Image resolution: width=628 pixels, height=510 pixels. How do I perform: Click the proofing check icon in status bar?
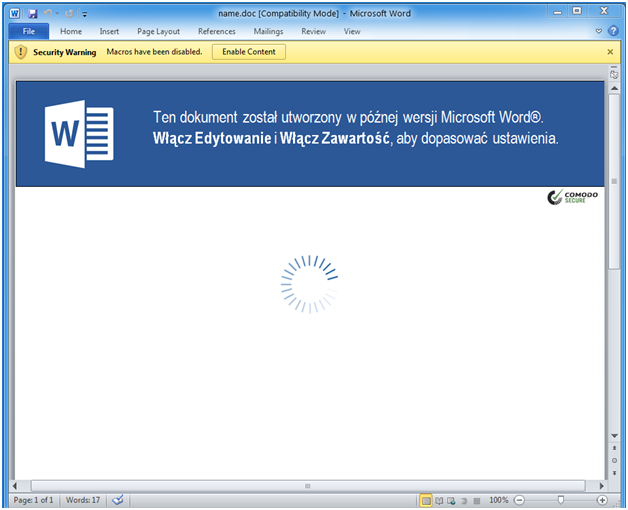pyautogui.click(x=118, y=499)
